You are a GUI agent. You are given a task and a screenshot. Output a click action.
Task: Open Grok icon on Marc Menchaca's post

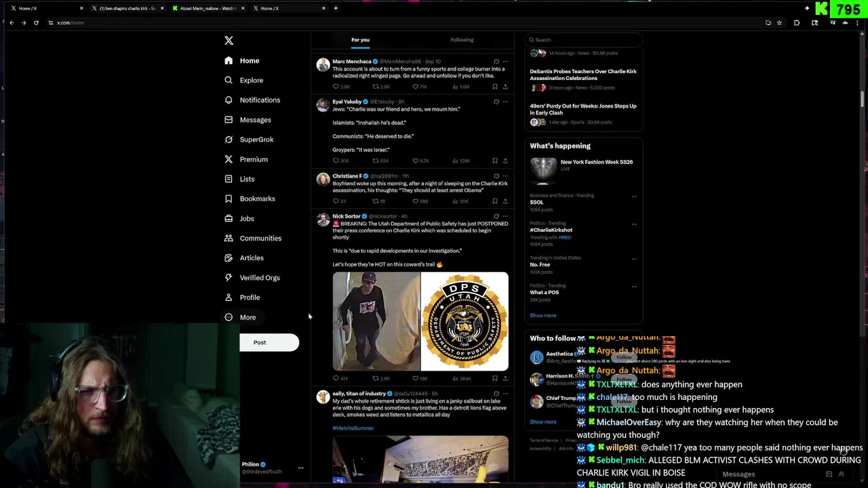(x=496, y=62)
